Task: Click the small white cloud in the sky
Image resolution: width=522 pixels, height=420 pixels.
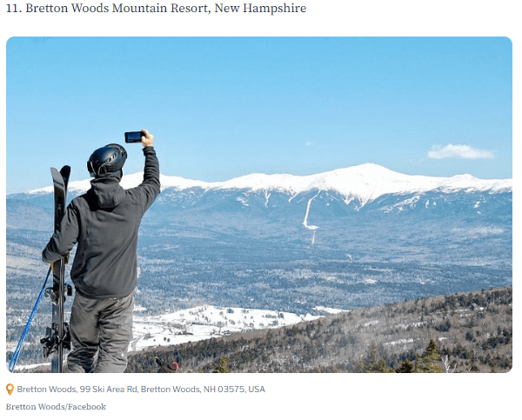Action: point(460,151)
